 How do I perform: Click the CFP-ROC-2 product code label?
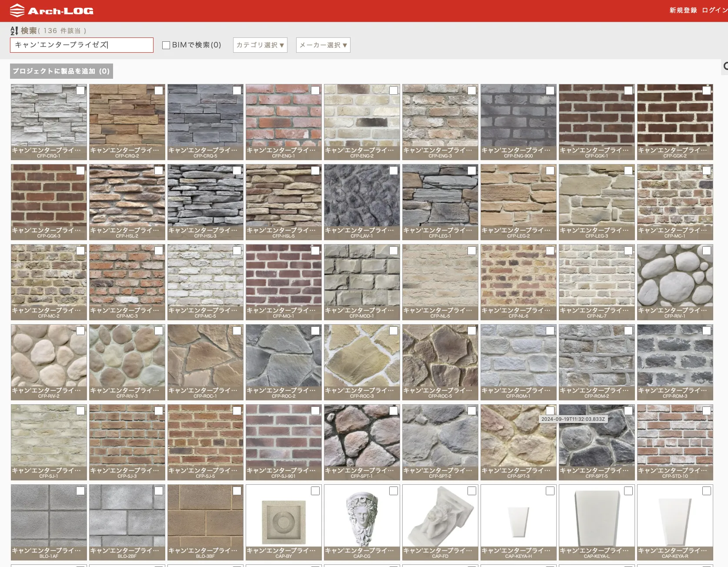[x=284, y=396]
